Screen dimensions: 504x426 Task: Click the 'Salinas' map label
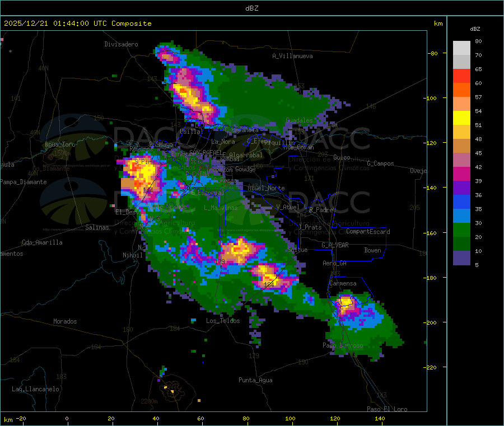[97, 227]
